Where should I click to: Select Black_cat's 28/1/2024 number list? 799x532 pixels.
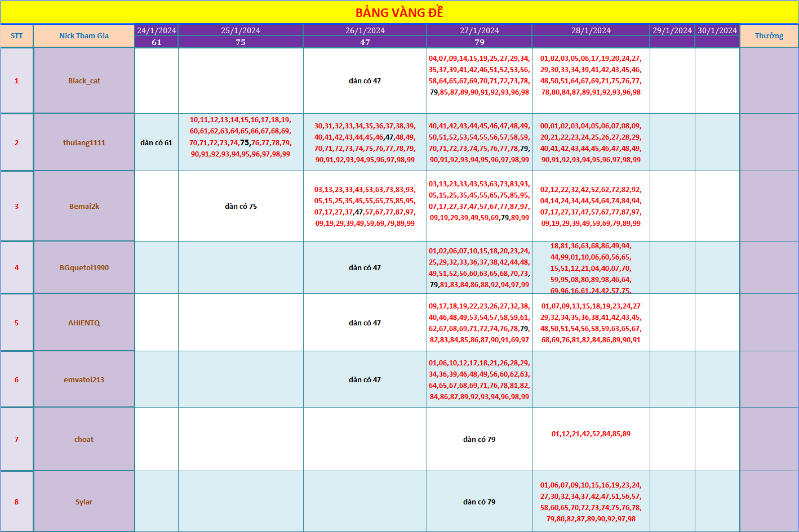(x=591, y=75)
